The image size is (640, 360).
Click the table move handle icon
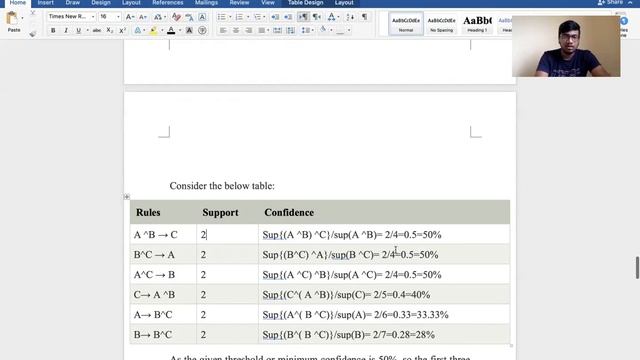127,197
